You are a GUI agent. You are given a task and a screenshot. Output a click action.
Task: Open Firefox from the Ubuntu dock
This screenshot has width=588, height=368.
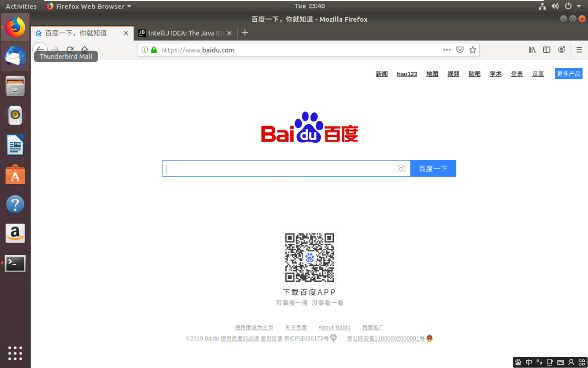(x=15, y=27)
